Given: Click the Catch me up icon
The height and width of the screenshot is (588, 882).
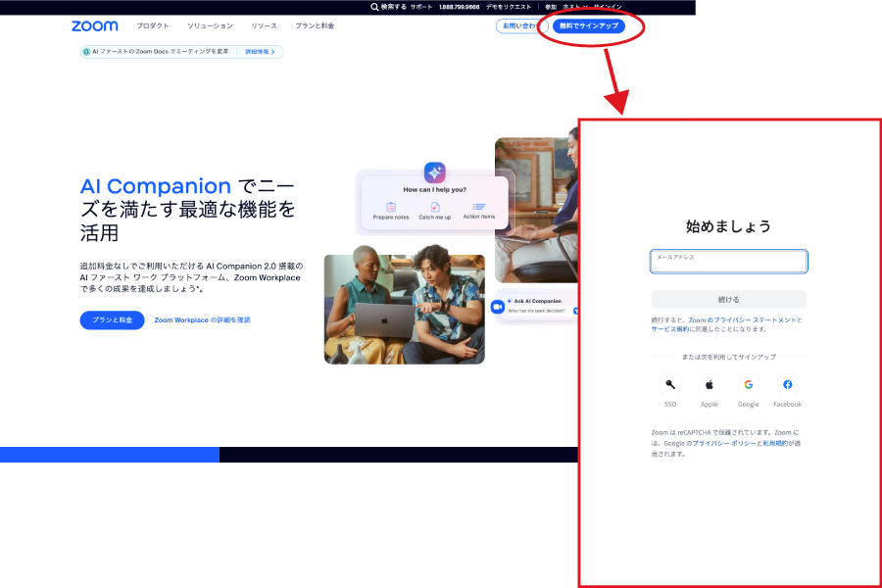Looking at the screenshot, I should click(435, 207).
